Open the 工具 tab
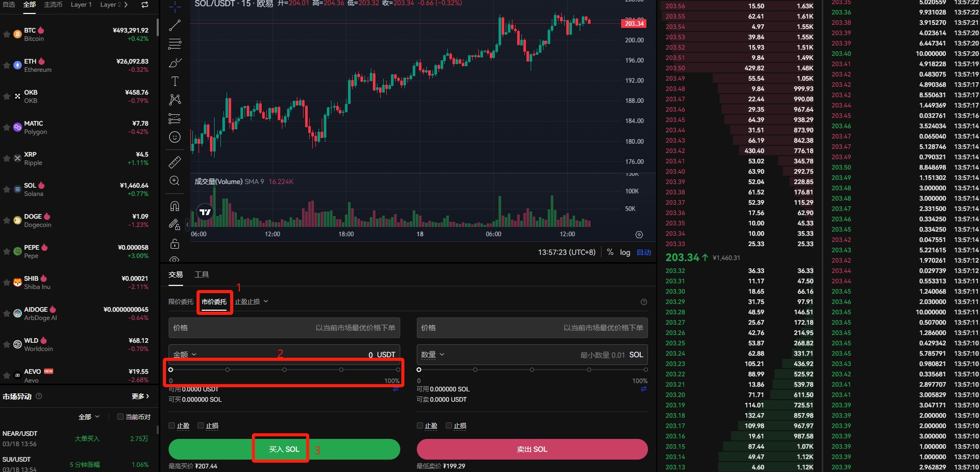The height and width of the screenshot is (472, 980). (202, 275)
